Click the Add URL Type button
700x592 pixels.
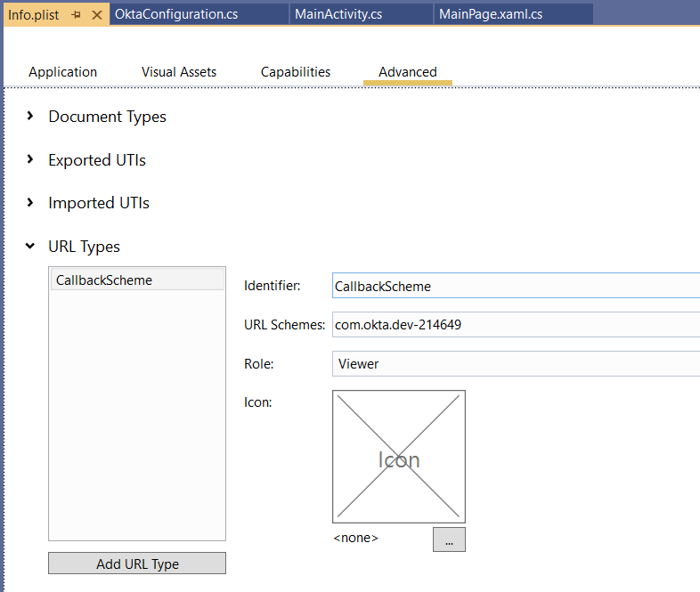(x=137, y=564)
